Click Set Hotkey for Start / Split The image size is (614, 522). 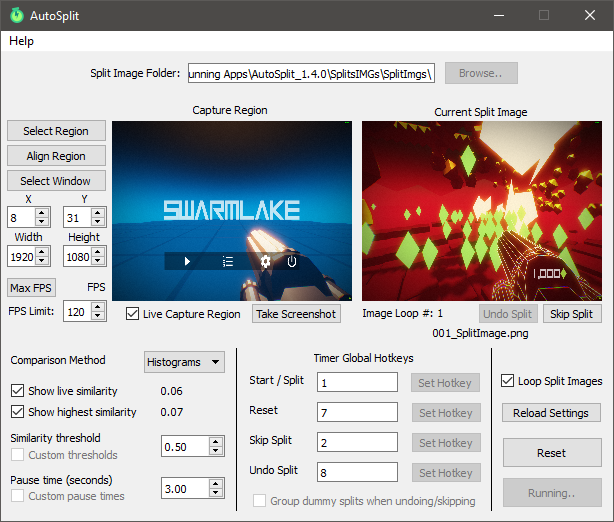coord(445,383)
